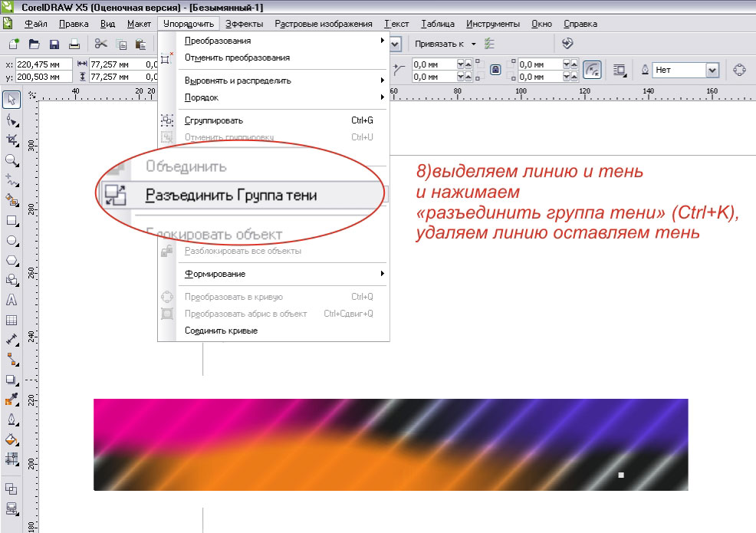Select the Pick arrow tool

(x=12, y=100)
